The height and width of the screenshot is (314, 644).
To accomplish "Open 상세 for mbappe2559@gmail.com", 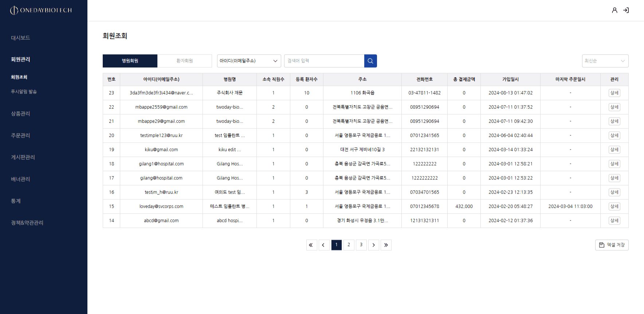I will (614, 107).
